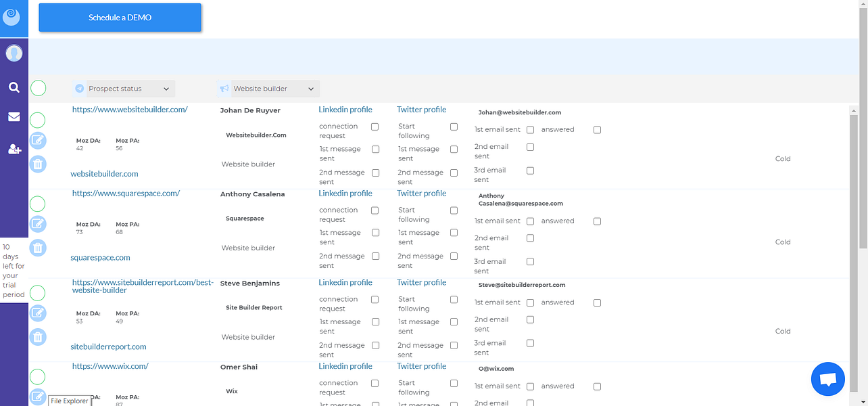
Task: Select the wix.com row circle
Action: pos(38,377)
